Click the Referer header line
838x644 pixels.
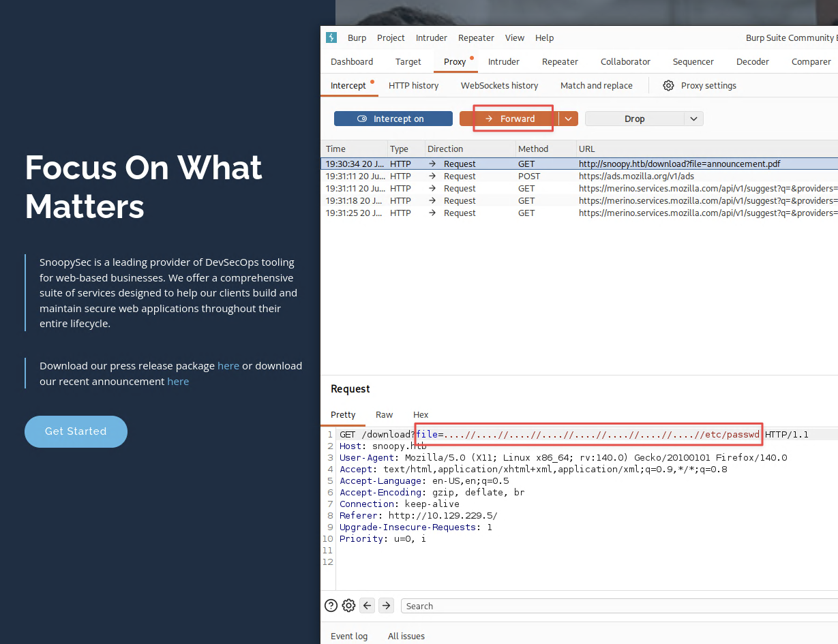click(419, 515)
